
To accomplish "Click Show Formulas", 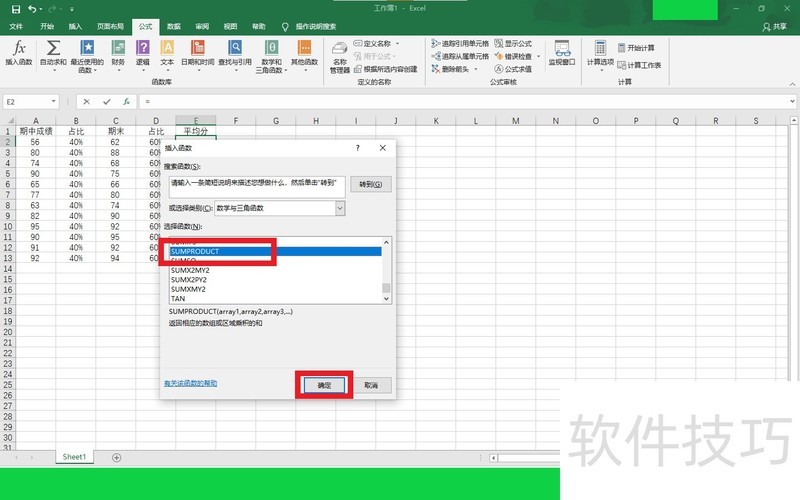I will pyautogui.click(x=513, y=43).
